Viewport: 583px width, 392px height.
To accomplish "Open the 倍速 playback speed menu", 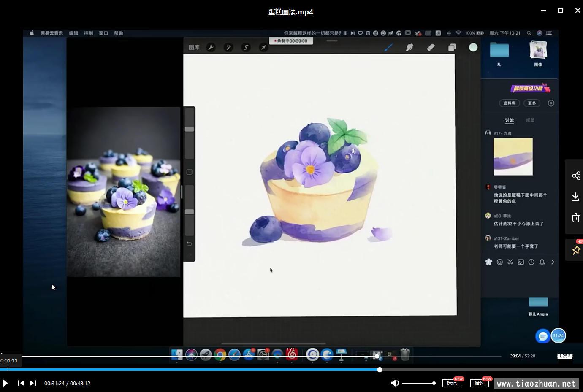I will tap(480, 383).
